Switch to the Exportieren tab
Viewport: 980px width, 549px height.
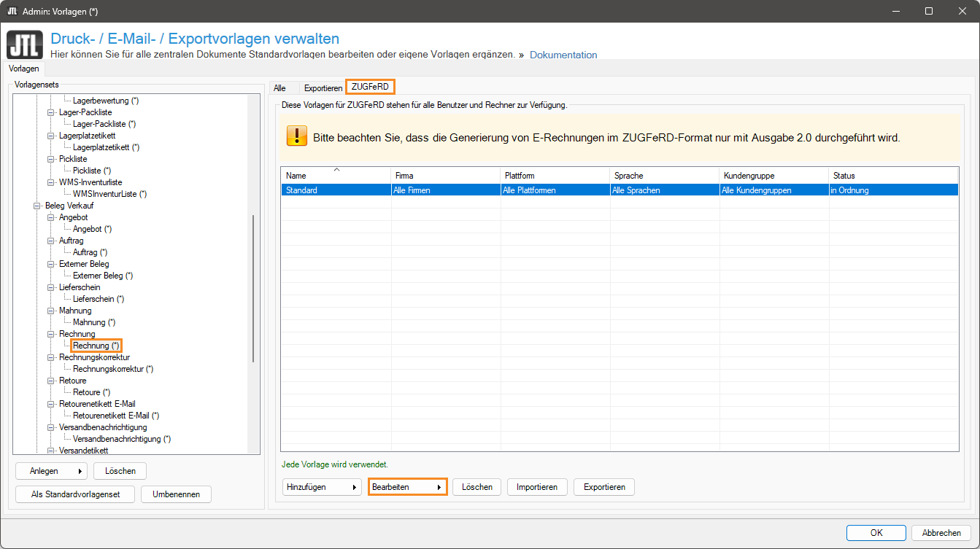(323, 87)
